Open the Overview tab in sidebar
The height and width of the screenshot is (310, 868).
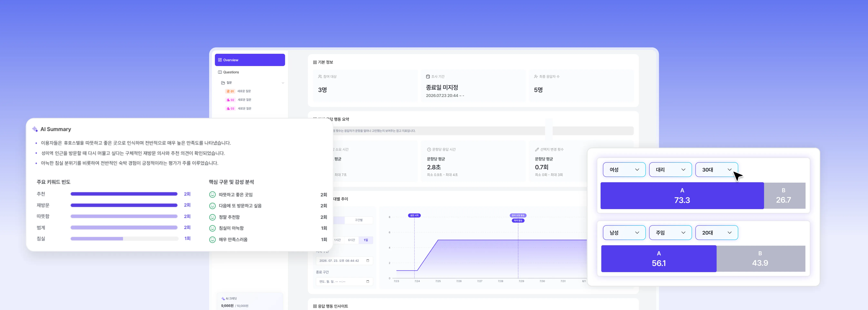250,60
